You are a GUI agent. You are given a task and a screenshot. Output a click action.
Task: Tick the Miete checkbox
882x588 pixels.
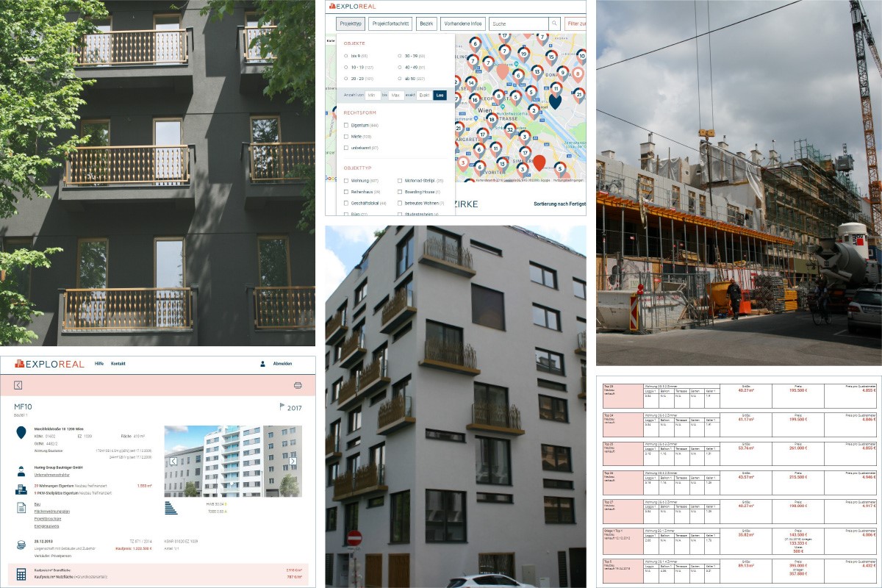click(346, 137)
